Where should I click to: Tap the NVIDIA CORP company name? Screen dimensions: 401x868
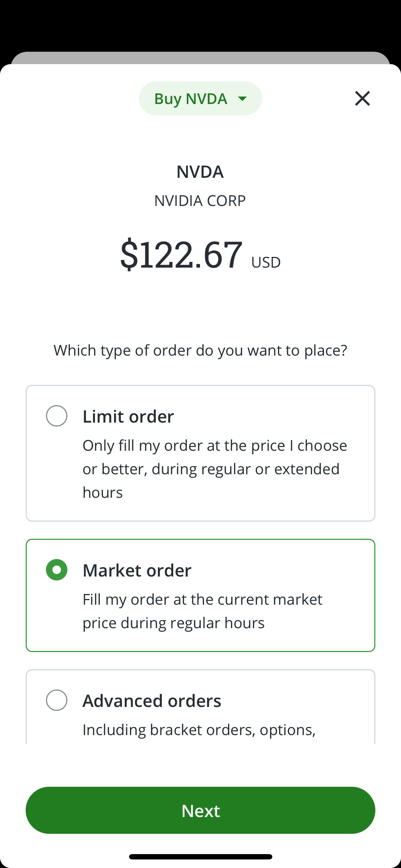(200, 201)
